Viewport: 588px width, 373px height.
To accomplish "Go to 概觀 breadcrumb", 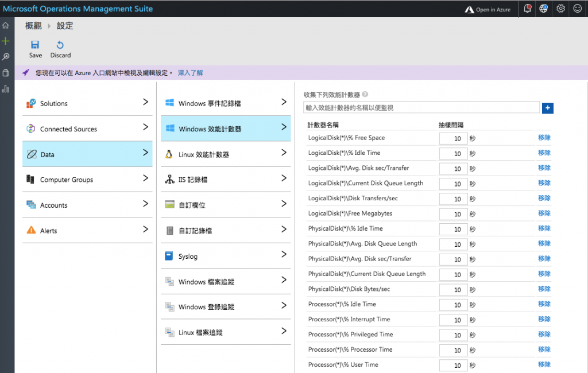I will (33, 25).
